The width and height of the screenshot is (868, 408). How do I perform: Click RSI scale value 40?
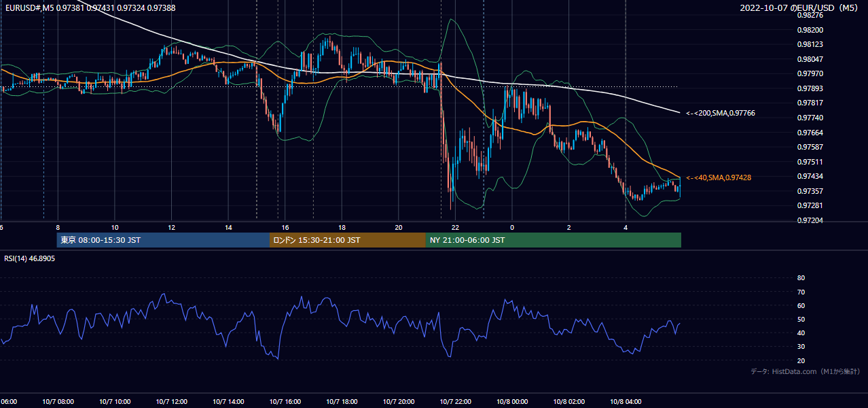click(801, 333)
